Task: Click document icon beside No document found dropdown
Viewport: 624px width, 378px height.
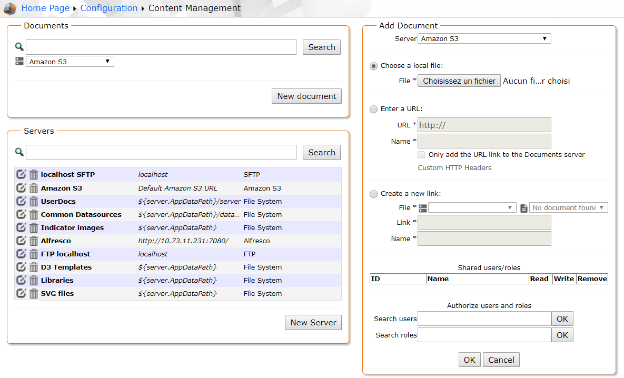Action: click(x=524, y=208)
